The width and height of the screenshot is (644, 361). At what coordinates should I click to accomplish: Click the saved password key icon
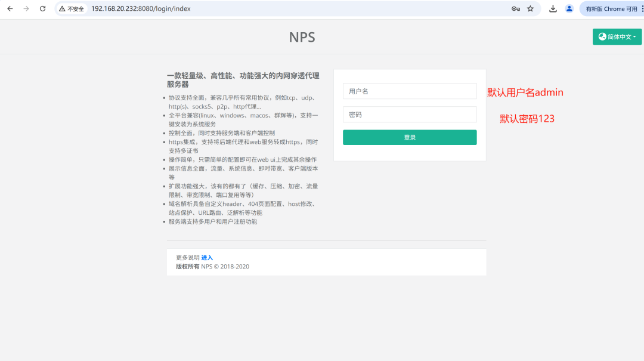pyautogui.click(x=515, y=8)
